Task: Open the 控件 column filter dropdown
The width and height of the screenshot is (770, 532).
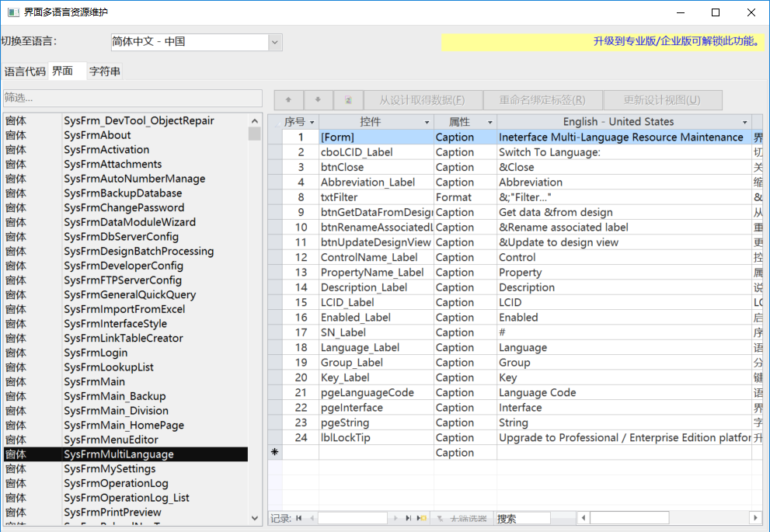Action: (x=427, y=123)
